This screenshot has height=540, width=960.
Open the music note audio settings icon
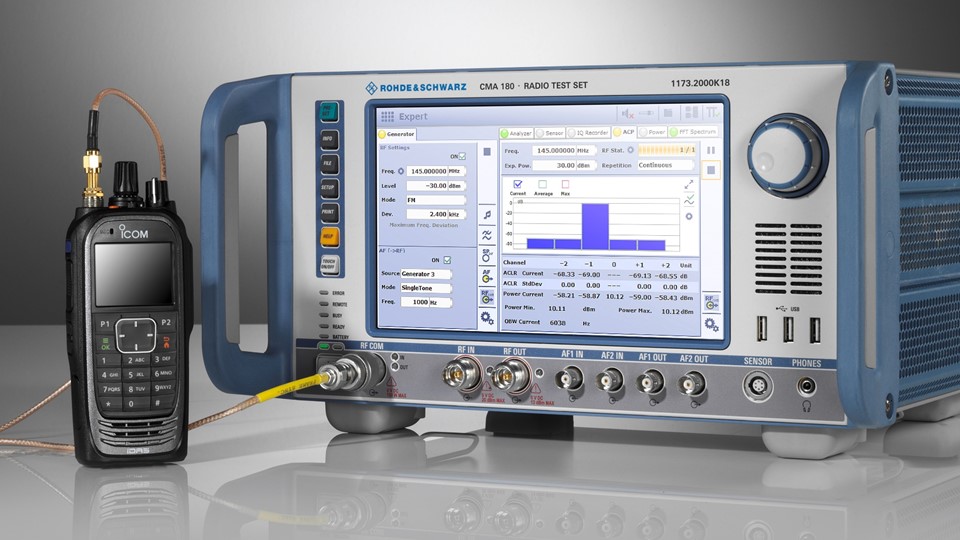[x=487, y=214]
